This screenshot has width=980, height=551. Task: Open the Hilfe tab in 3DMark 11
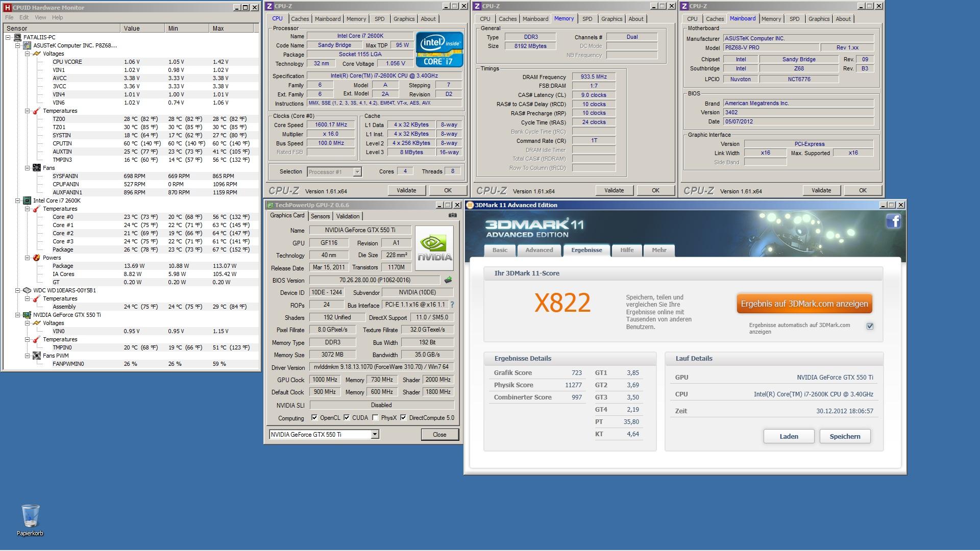coord(627,250)
